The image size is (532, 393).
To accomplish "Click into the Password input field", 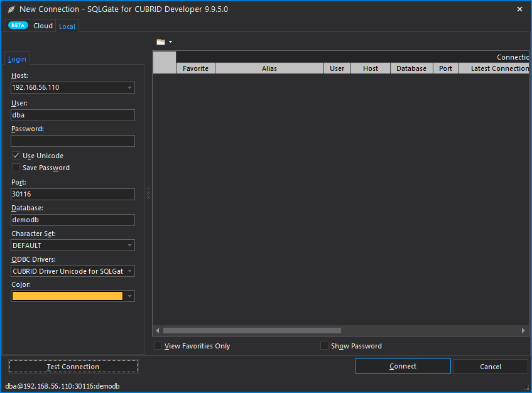I will tap(73, 141).
